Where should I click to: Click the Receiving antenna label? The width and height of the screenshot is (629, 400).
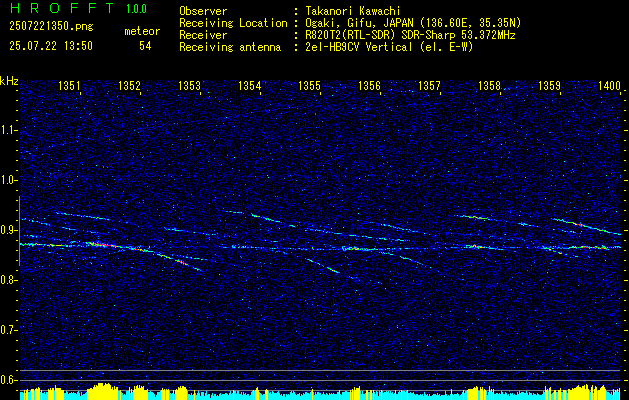pyautogui.click(x=230, y=47)
